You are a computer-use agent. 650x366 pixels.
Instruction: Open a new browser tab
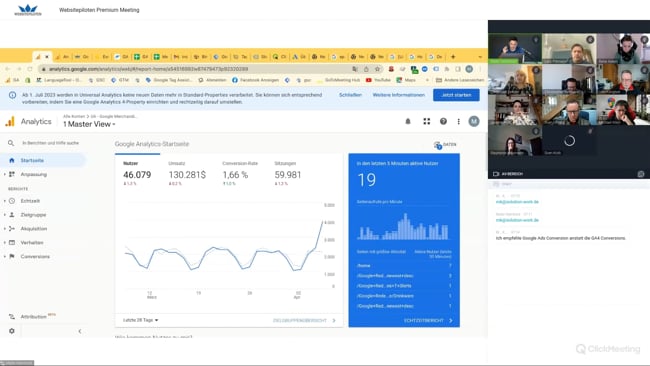point(453,57)
